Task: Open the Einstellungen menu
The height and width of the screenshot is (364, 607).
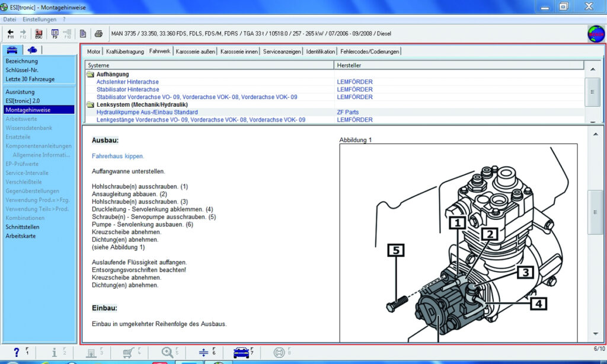Action: click(x=39, y=20)
